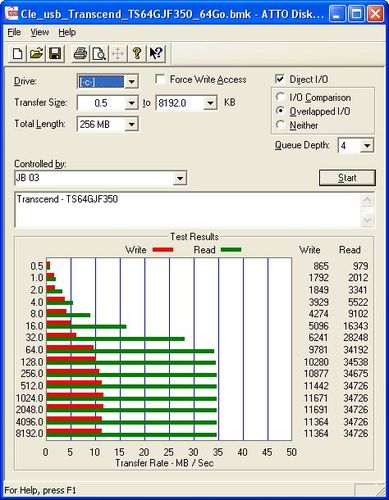Open the Help menu
This screenshot has height=500, width=389.
(67, 32)
